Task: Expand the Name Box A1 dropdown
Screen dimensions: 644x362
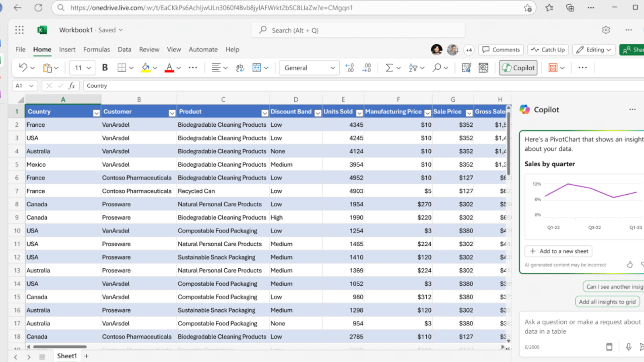Action: (31, 86)
